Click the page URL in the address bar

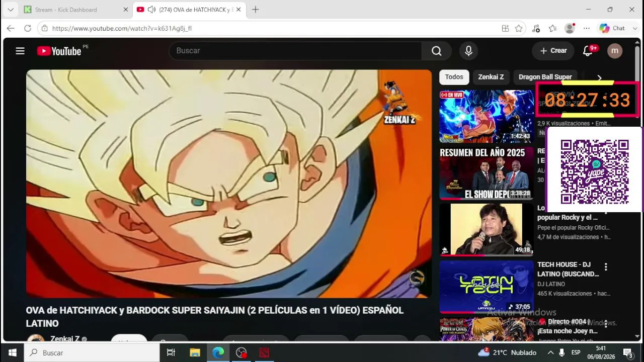tap(122, 28)
